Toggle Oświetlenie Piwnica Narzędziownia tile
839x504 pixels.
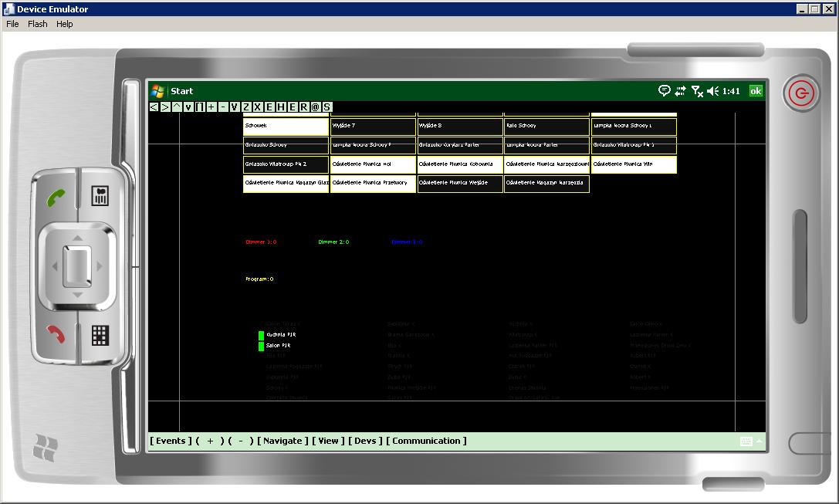[546, 165]
